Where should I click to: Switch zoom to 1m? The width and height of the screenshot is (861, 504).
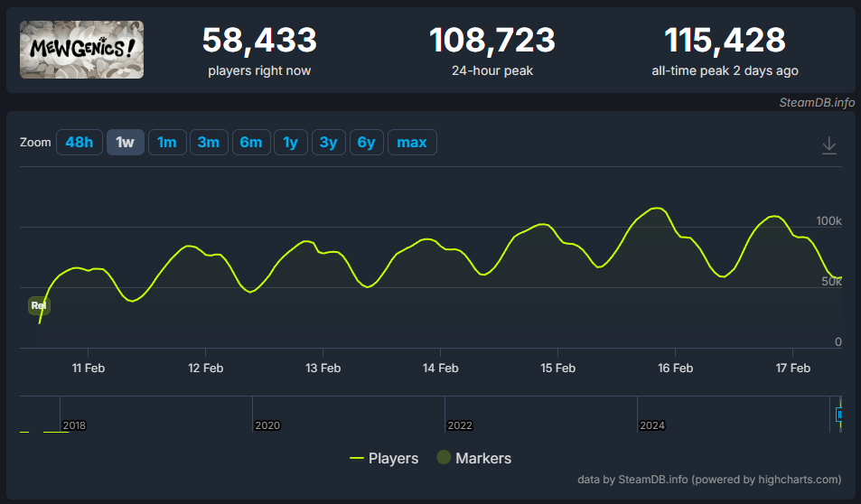(167, 142)
